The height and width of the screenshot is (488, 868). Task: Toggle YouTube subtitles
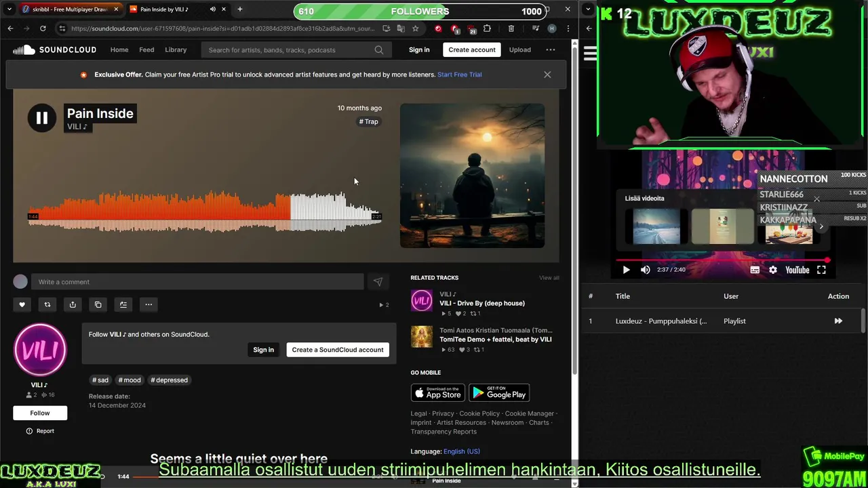tap(755, 270)
